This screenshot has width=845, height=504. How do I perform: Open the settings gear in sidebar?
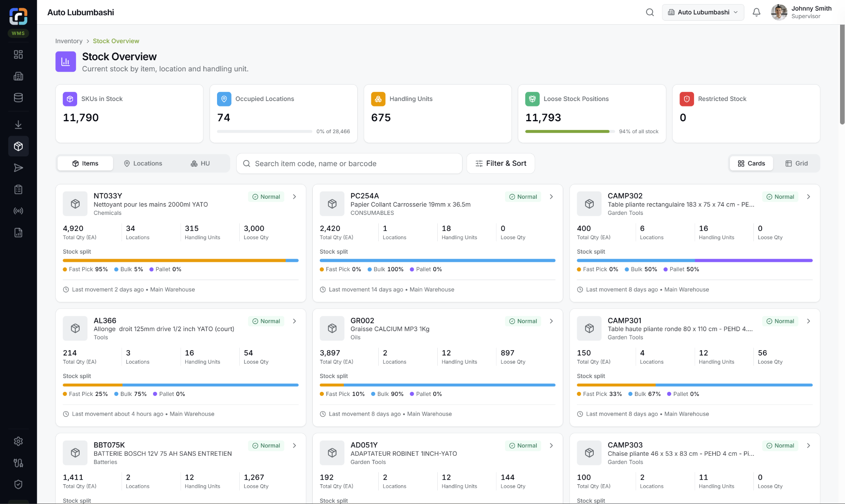pyautogui.click(x=18, y=441)
